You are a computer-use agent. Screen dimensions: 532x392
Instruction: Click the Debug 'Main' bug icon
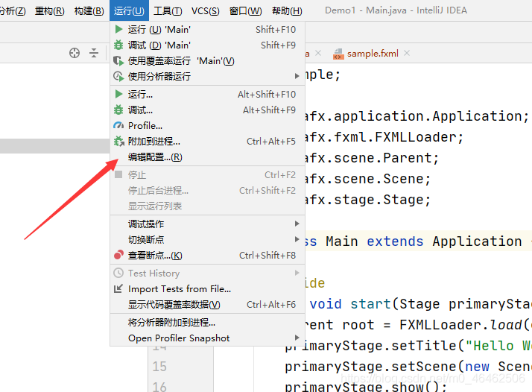pyautogui.click(x=118, y=45)
